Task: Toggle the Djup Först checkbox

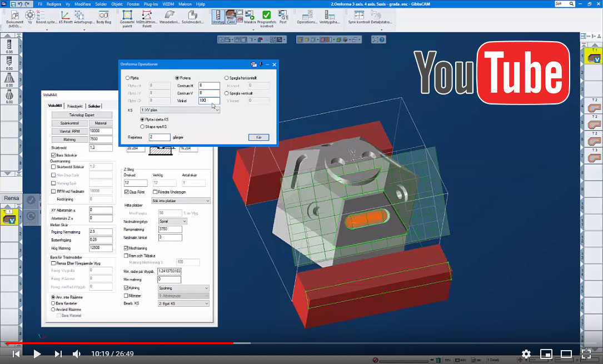Action: pyautogui.click(x=126, y=192)
